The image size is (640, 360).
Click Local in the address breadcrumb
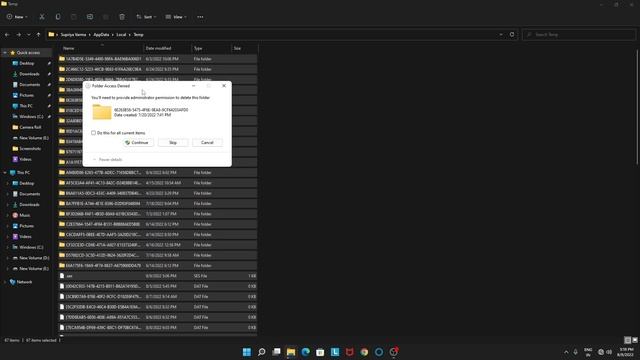pos(121,35)
